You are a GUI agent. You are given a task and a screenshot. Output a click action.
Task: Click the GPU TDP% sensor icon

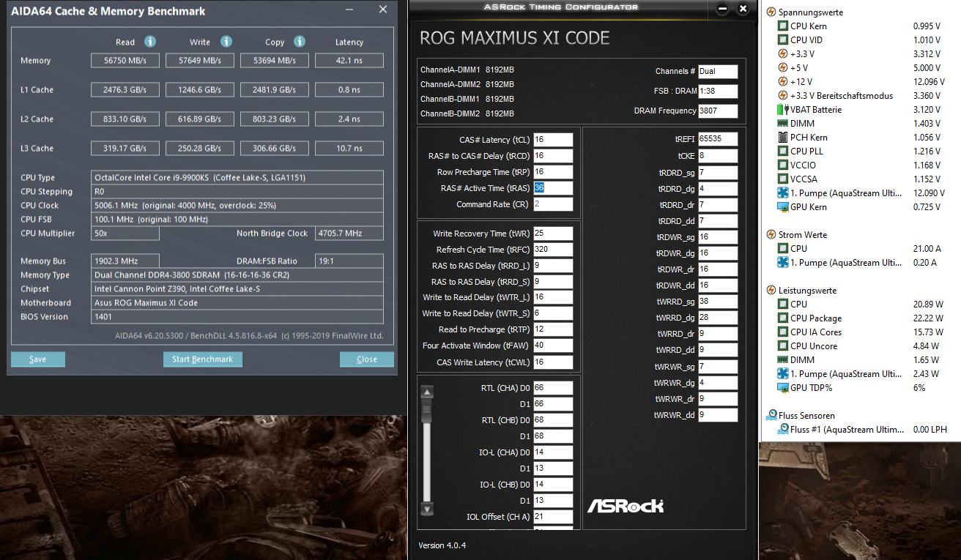(x=783, y=388)
